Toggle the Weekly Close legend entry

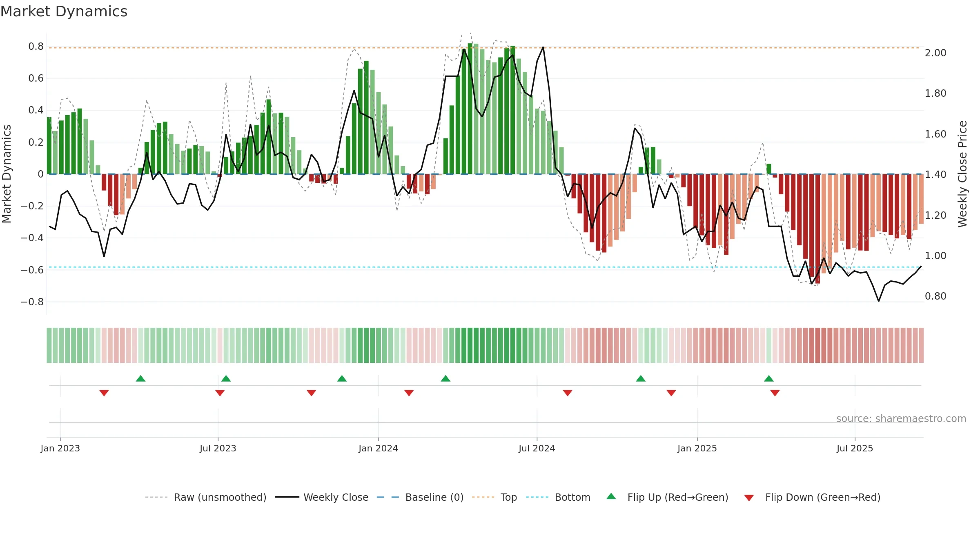click(321, 497)
